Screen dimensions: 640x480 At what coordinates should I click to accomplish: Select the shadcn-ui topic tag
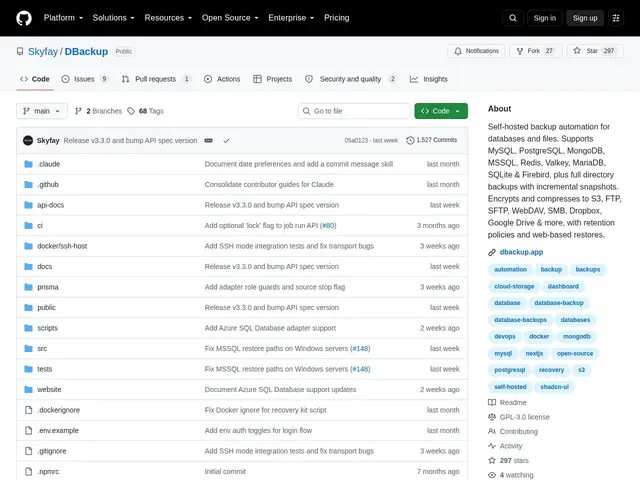(x=554, y=387)
